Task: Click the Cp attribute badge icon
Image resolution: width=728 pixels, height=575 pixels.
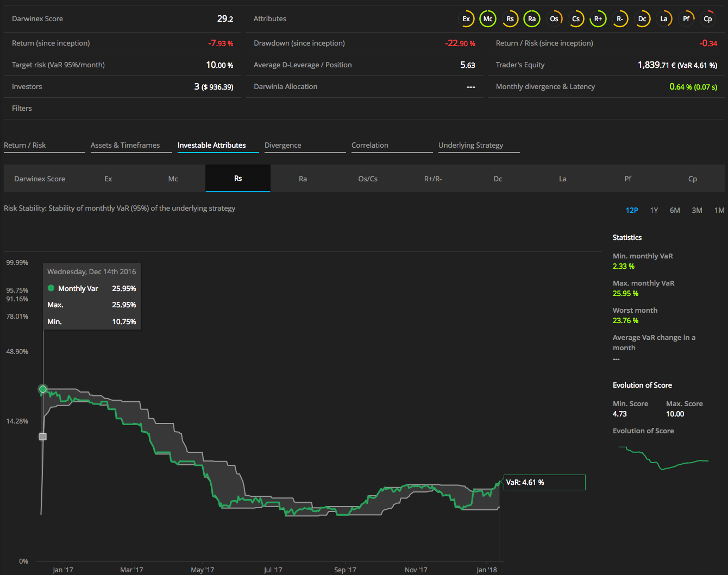Action: (708, 18)
